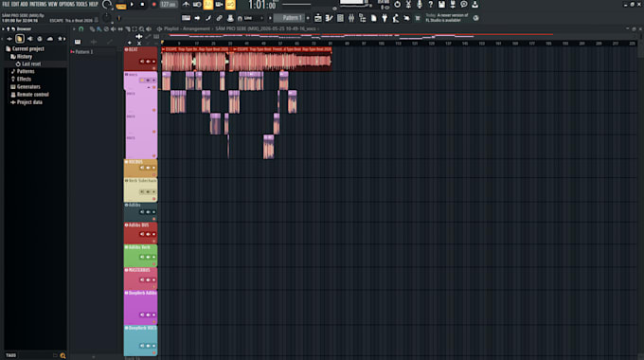Open the OPTIONS menu
Image resolution: width=644 pixels, height=360 pixels.
coord(67,4)
